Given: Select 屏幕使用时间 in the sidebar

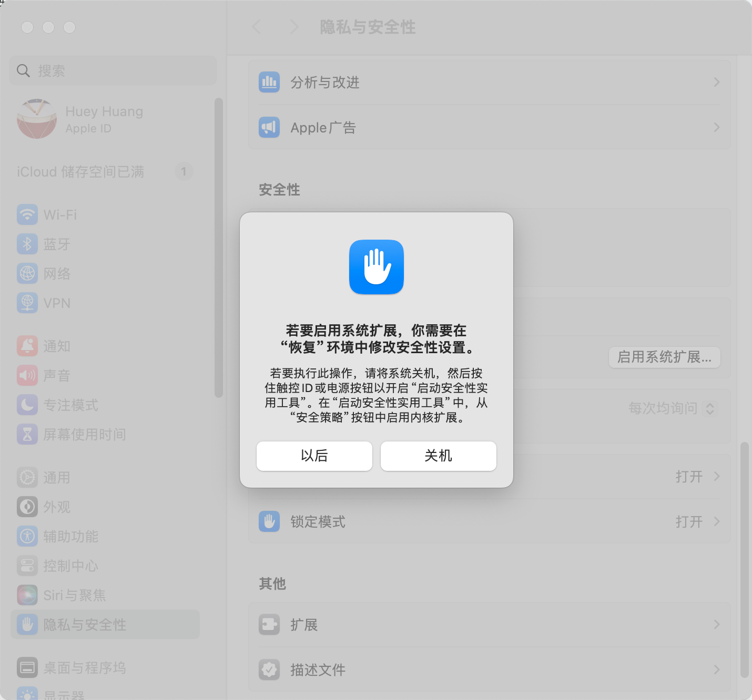Looking at the screenshot, I should [x=105, y=434].
